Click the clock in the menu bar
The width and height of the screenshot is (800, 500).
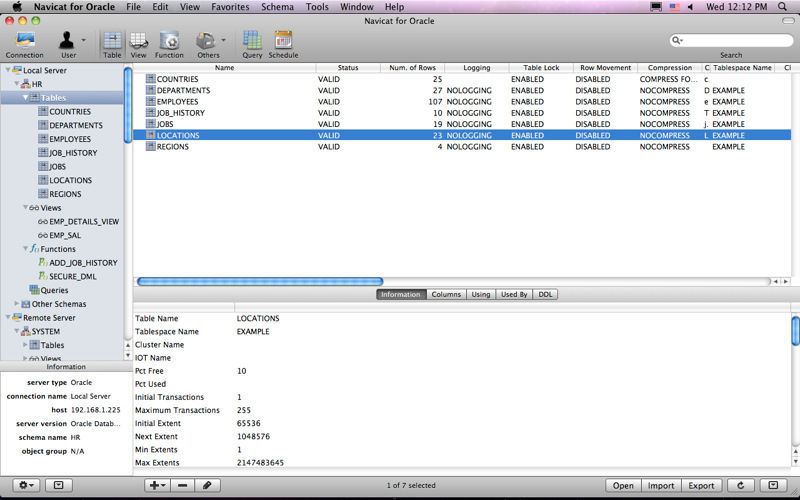(x=736, y=7)
